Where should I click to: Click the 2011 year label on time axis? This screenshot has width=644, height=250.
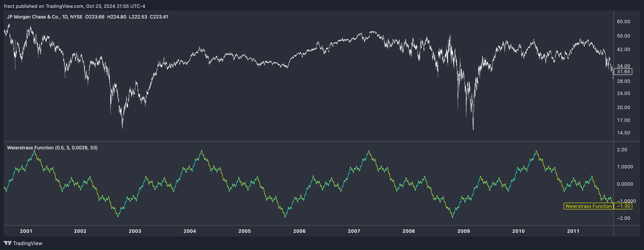point(573,231)
